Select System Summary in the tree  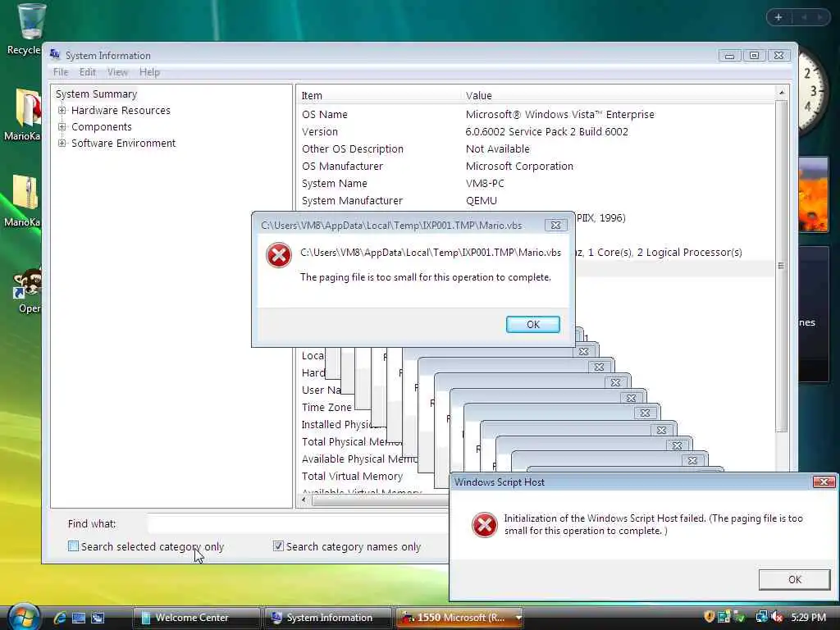click(x=97, y=94)
